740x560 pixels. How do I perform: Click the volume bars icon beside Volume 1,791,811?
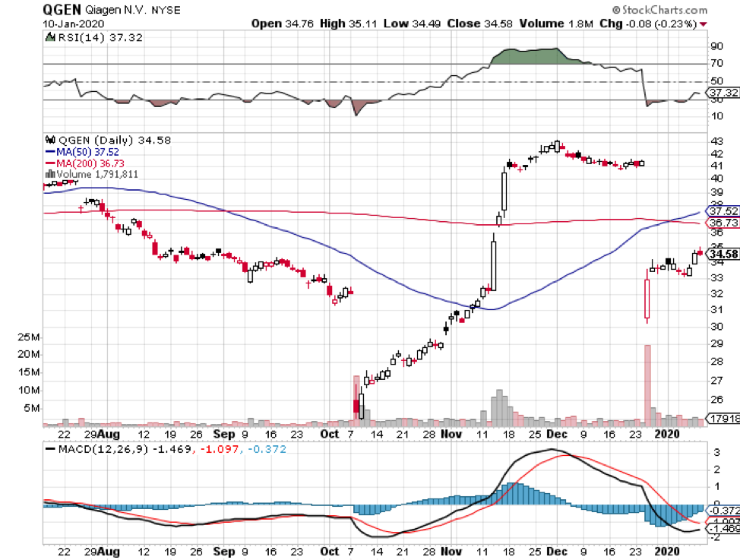tap(49, 174)
